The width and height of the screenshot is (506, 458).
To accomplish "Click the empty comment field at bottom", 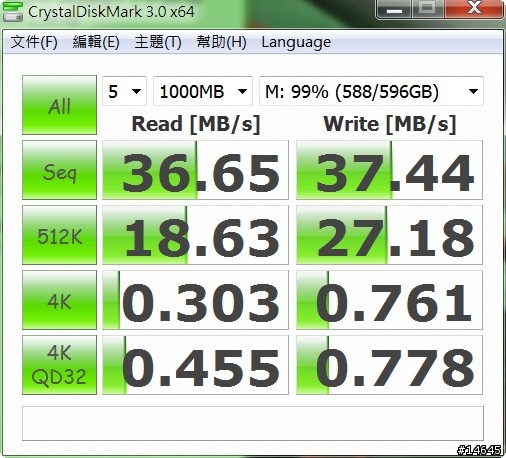I will tap(253, 423).
